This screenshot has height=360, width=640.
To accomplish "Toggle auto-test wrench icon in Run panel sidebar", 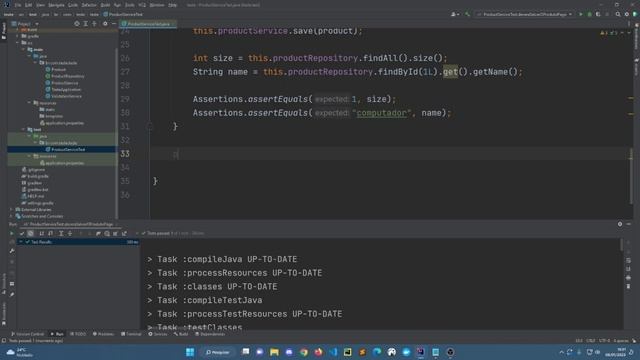I will pyautogui.click(x=12, y=251).
